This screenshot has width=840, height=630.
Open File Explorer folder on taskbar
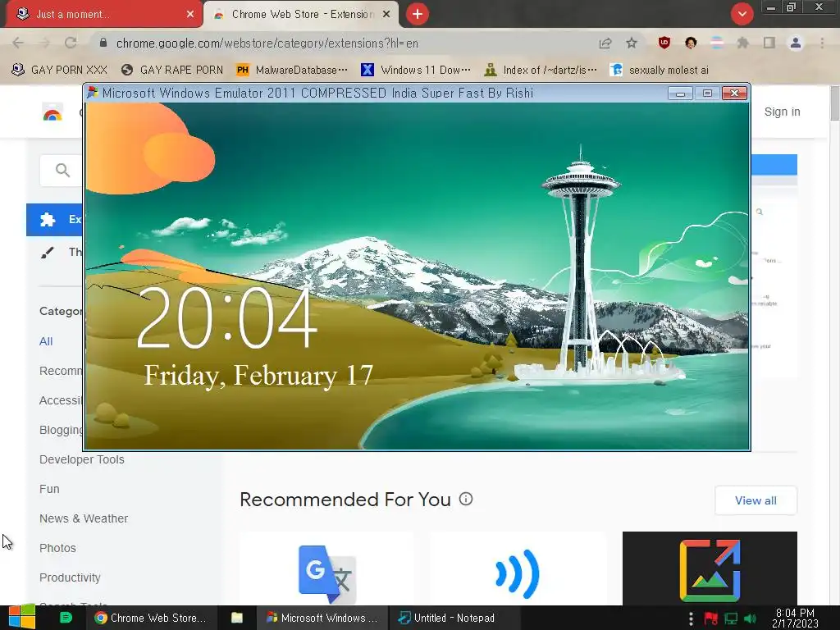coord(237,618)
